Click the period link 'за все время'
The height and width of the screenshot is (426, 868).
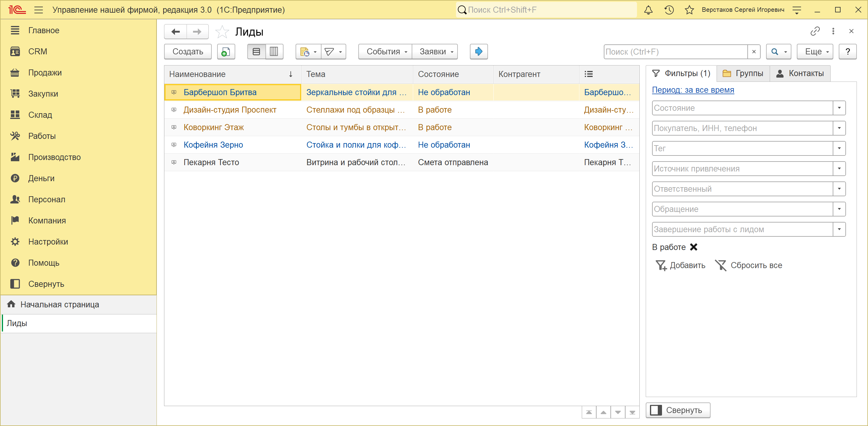693,90
